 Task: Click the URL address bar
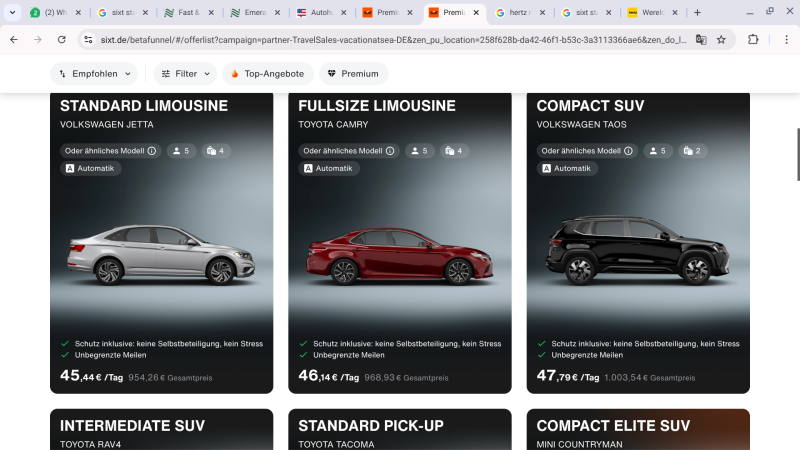coord(393,39)
